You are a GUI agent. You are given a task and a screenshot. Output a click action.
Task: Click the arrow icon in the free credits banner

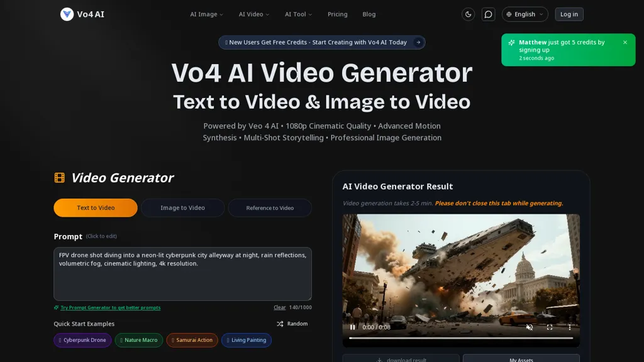tap(418, 42)
